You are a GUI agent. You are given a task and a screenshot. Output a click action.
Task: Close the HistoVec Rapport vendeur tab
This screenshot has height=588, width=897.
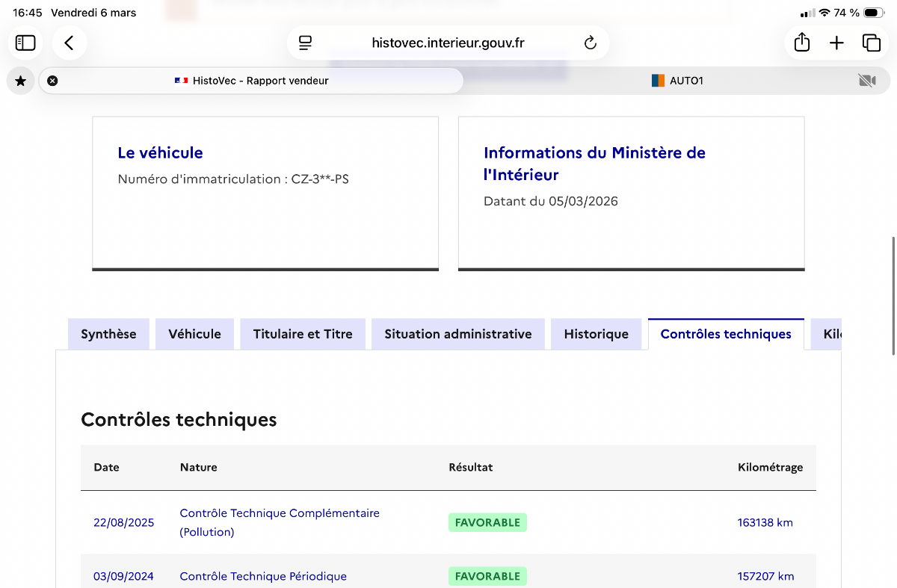click(52, 81)
